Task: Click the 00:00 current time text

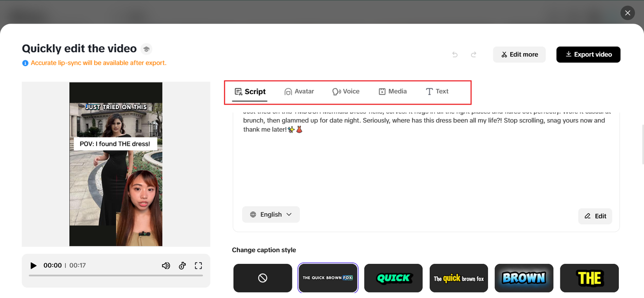Action: point(52,265)
